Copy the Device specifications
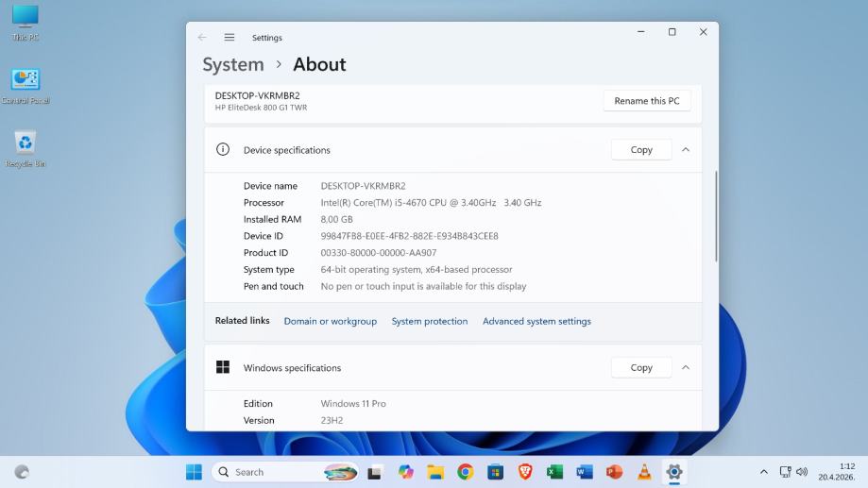The width and height of the screenshot is (868, 488). click(641, 150)
